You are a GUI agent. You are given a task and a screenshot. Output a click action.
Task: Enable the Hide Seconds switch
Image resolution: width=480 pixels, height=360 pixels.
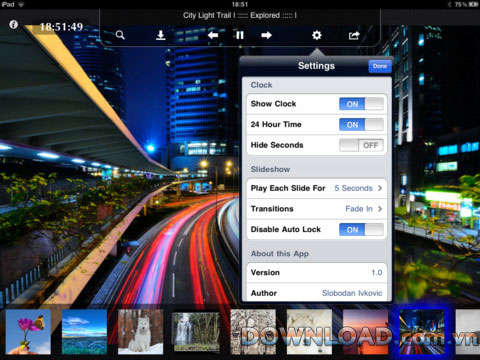[361, 145]
